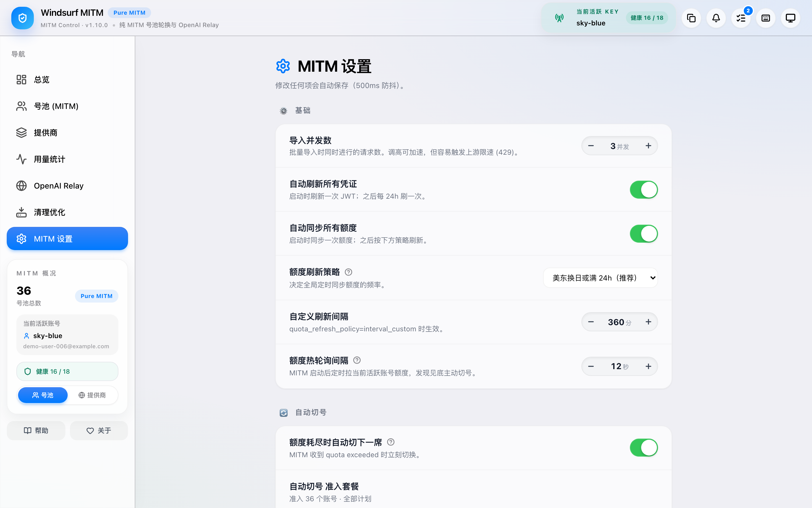This screenshot has width=812, height=508.
Task: Click the Pure MITM badge in title bar
Action: click(129, 13)
